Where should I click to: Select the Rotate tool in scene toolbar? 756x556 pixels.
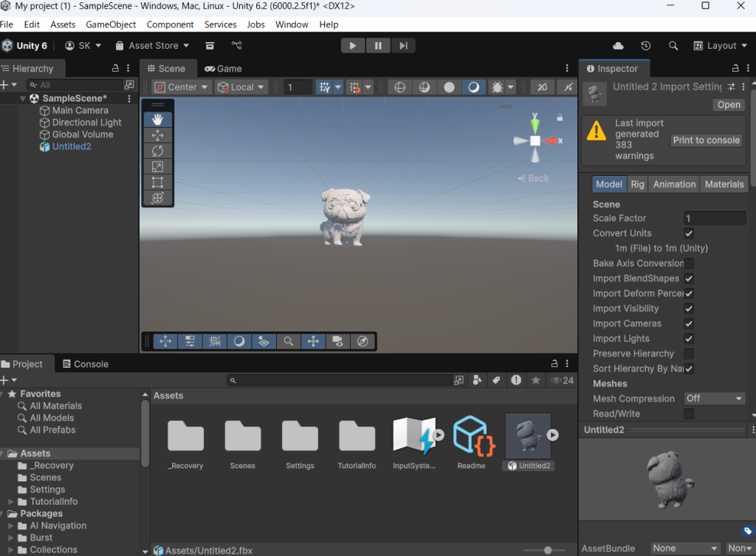[157, 151]
